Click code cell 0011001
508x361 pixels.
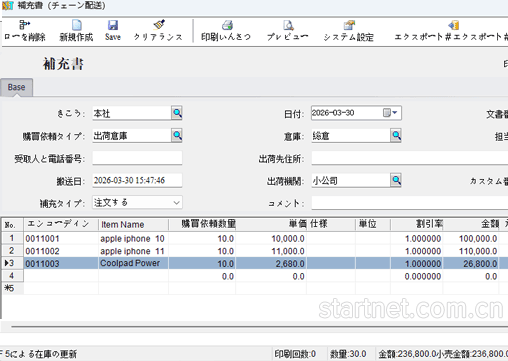61,239
